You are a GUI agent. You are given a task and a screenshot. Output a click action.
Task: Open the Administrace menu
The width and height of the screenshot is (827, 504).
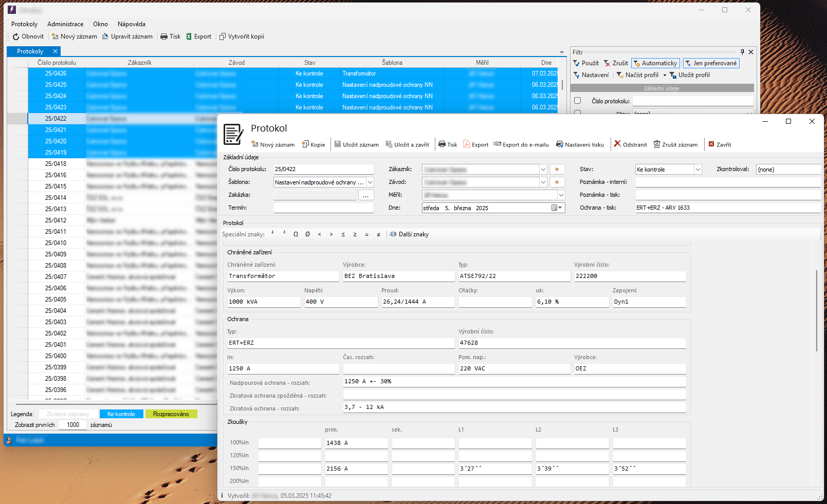[65, 24]
